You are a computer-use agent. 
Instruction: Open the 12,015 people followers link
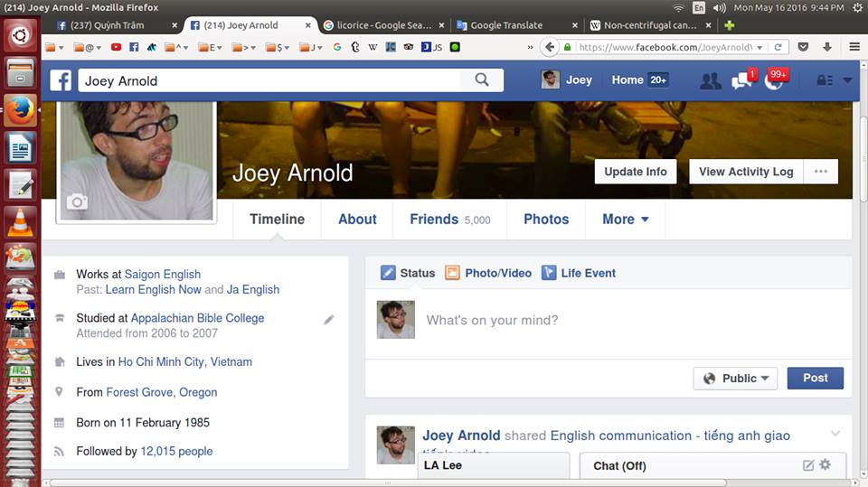176,452
